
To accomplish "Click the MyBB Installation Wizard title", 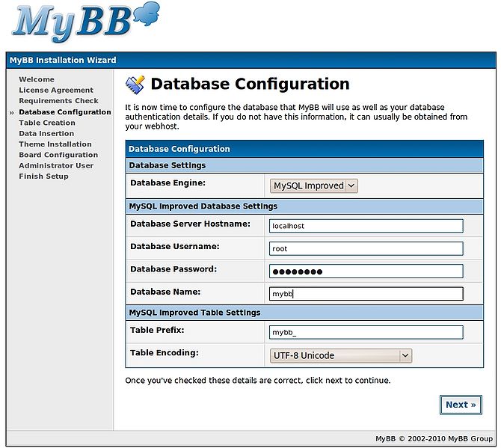I will [63, 60].
